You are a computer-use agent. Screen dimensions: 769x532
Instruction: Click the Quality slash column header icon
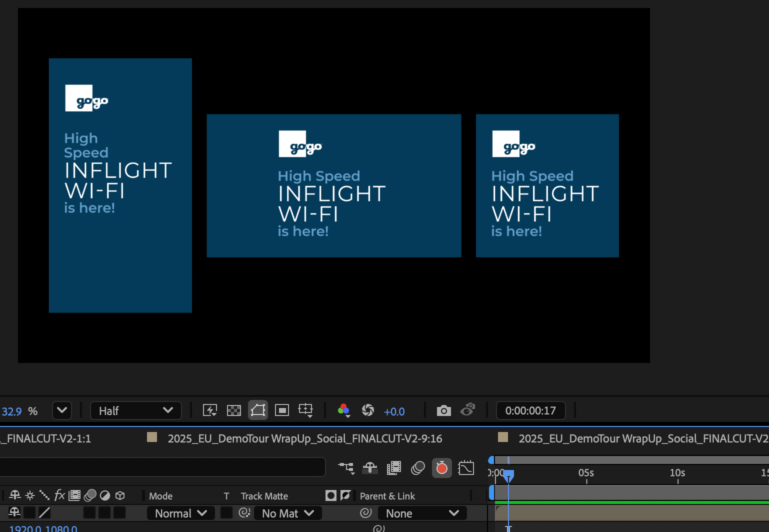pos(44,495)
